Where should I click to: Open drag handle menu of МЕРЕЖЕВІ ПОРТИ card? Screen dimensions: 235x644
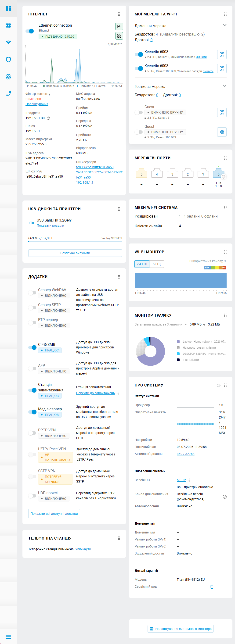[225, 158]
